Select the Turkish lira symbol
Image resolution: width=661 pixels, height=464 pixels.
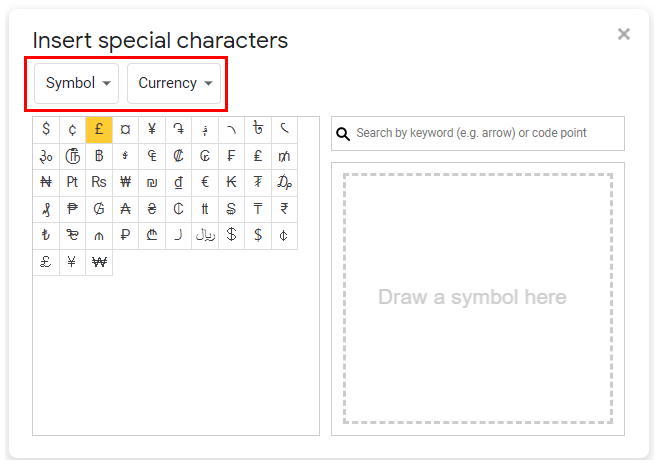[x=46, y=236]
